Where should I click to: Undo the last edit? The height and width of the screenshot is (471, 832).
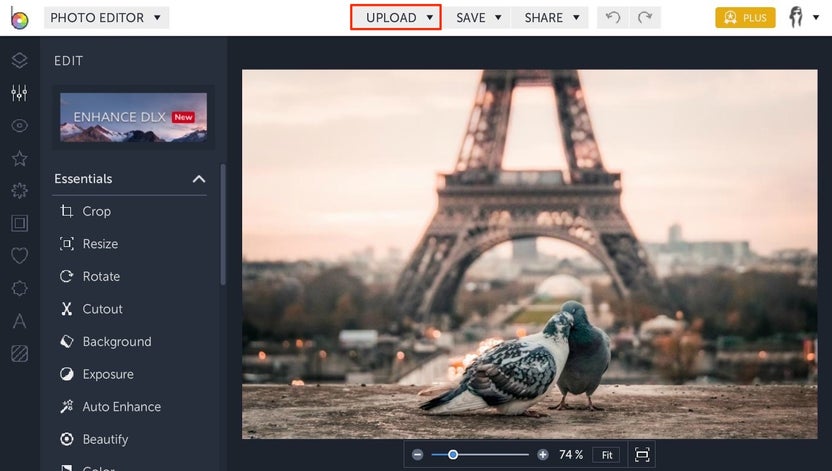[x=613, y=18]
